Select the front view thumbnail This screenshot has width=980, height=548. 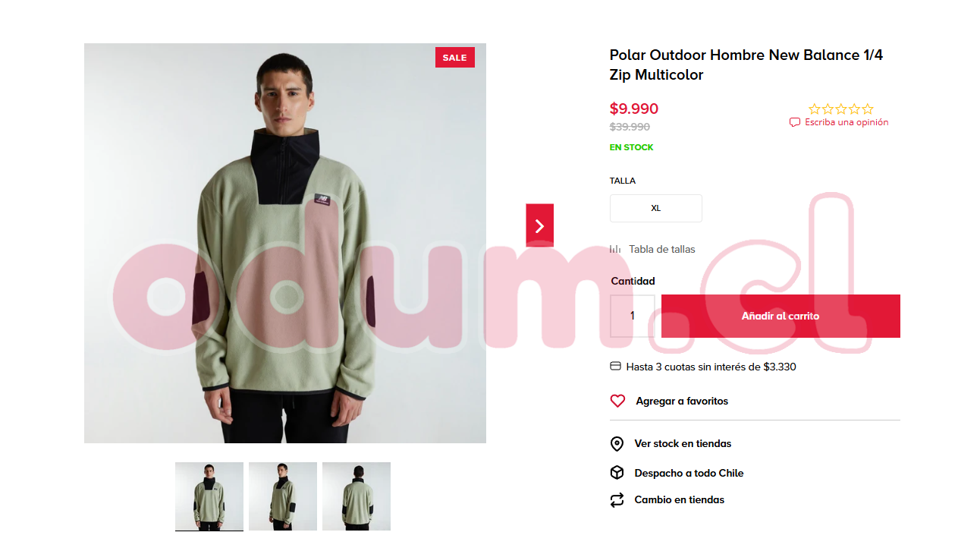tap(209, 496)
